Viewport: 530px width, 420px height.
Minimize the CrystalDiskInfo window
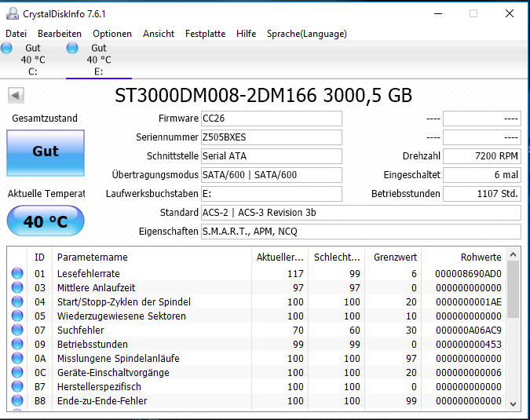(x=438, y=14)
